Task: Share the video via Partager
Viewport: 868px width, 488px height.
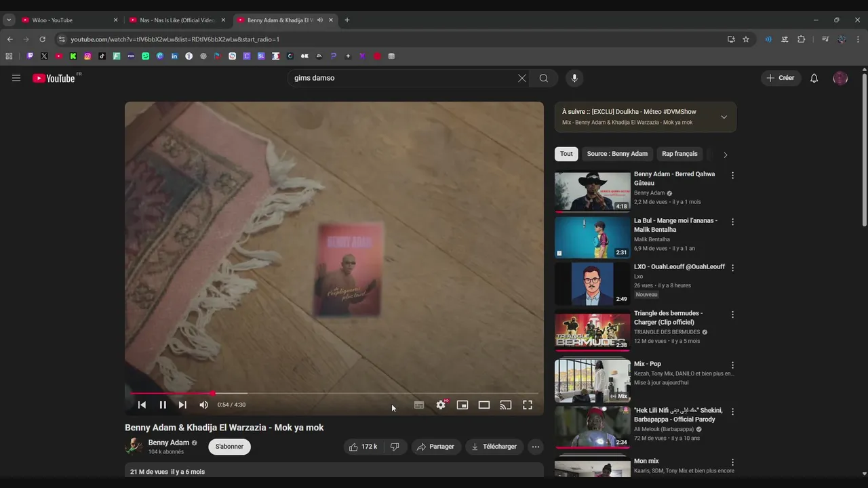Action: [x=435, y=447]
